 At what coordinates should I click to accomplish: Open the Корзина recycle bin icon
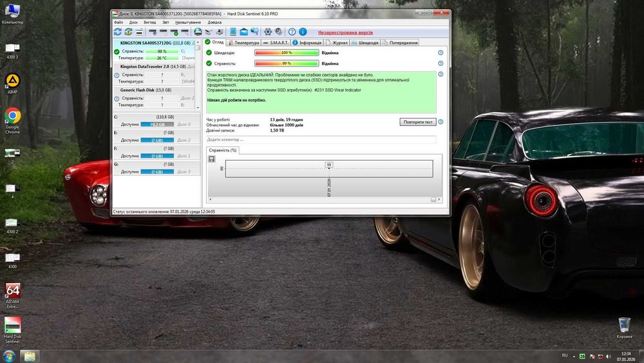pyautogui.click(x=624, y=328)
